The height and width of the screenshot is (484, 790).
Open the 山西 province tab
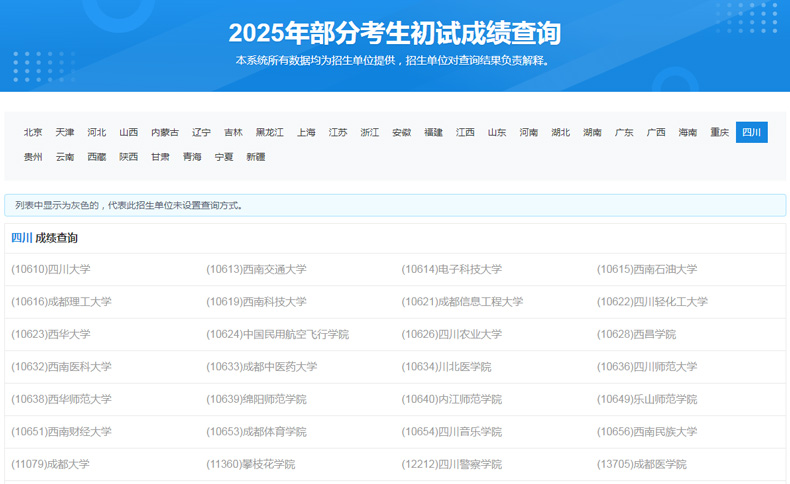(128, 132)
